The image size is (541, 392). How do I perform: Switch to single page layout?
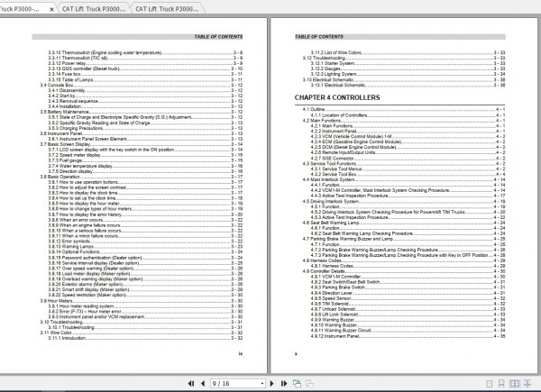coord(489,383)
